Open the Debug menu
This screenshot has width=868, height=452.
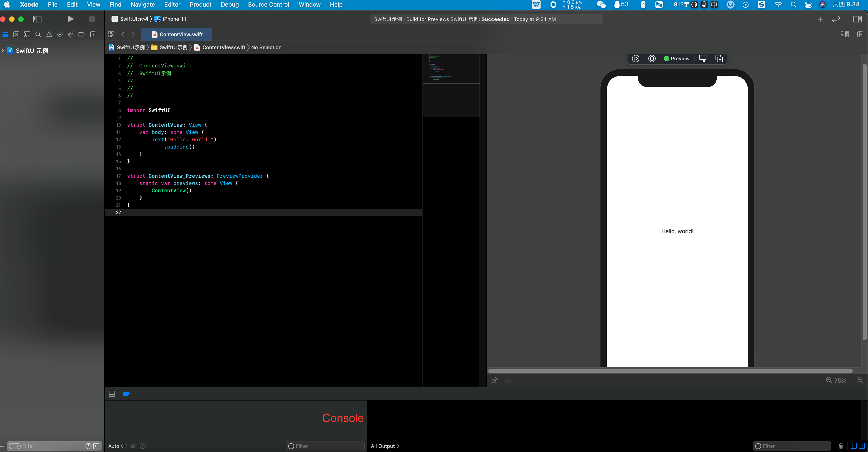229,4
